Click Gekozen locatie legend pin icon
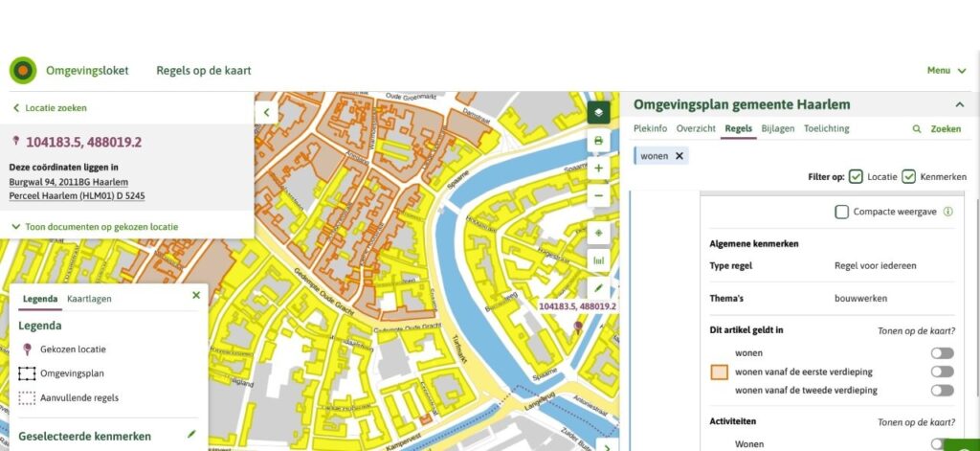Image resolution: width=980 pixels, height=451 pixels. pos(27,350)
